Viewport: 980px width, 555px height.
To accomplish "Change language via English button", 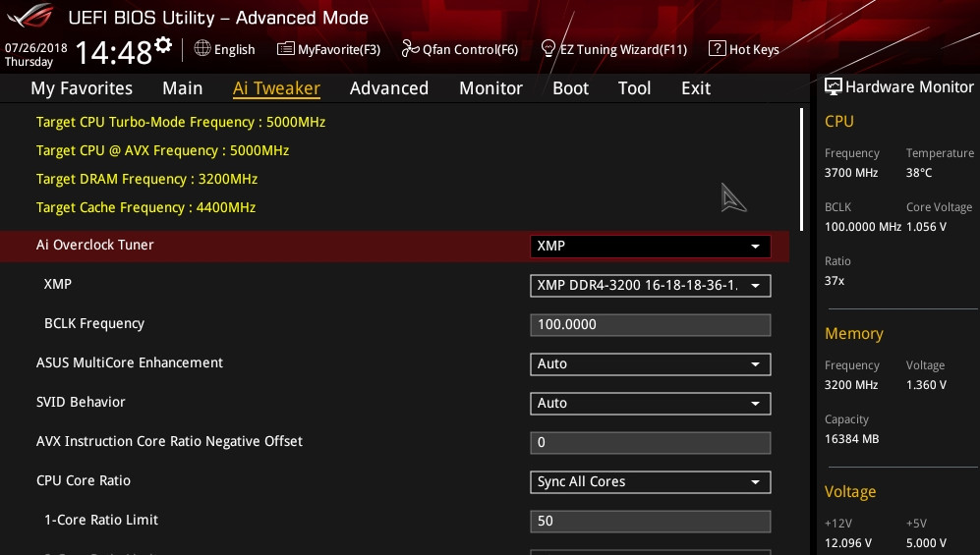I will coord(225,49).
